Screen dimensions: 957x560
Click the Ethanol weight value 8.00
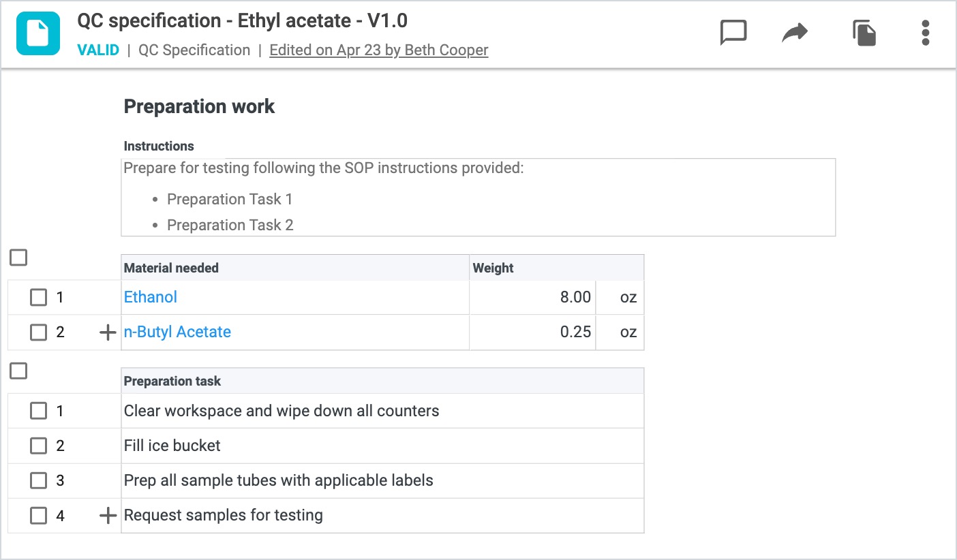pyautogui.click(x=575, y=297)
